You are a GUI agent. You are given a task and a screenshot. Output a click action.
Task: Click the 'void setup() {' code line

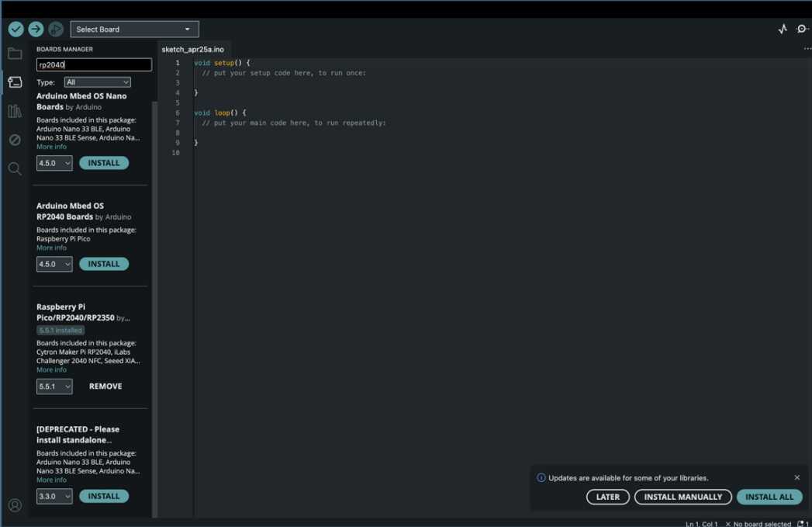click(222, 63)
